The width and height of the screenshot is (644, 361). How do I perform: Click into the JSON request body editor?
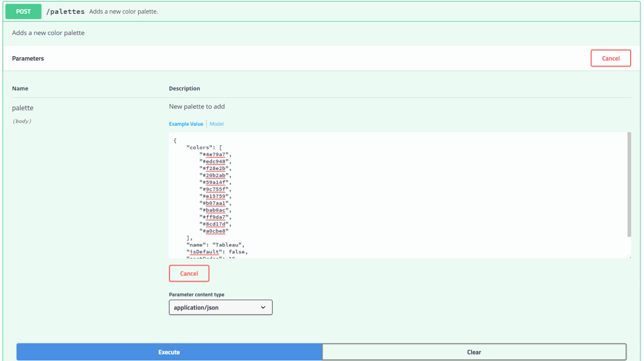400,195
